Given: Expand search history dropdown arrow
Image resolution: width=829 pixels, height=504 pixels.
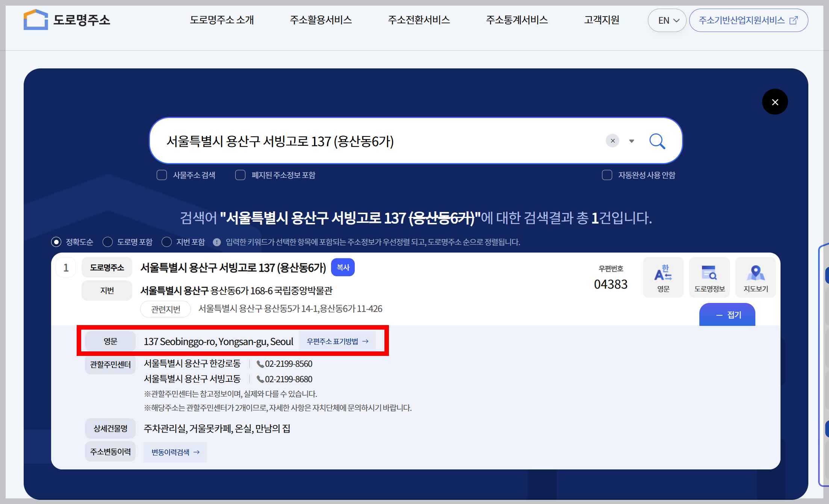Looking at the screenshot, I should pyautogui.click(x=632, y=141).
